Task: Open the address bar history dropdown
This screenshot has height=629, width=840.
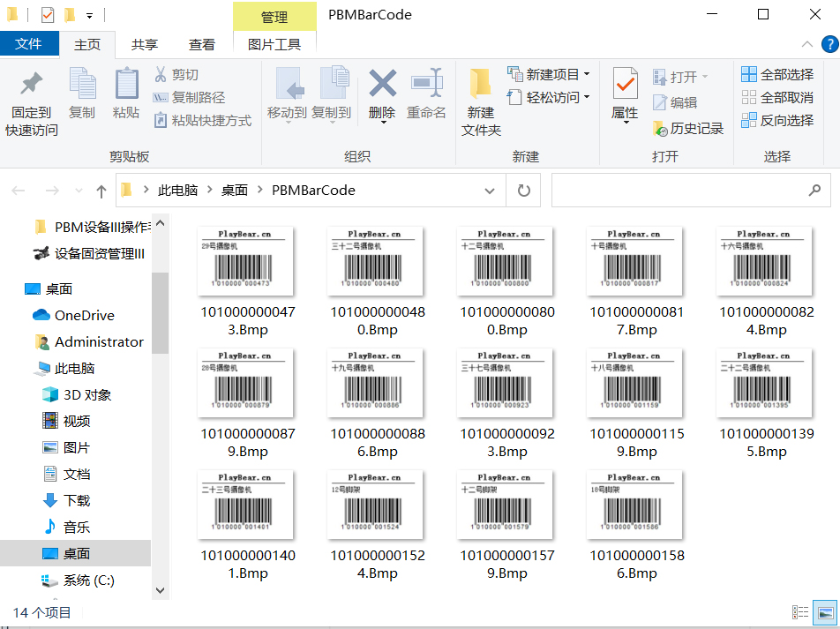Action: coord(491,191)
